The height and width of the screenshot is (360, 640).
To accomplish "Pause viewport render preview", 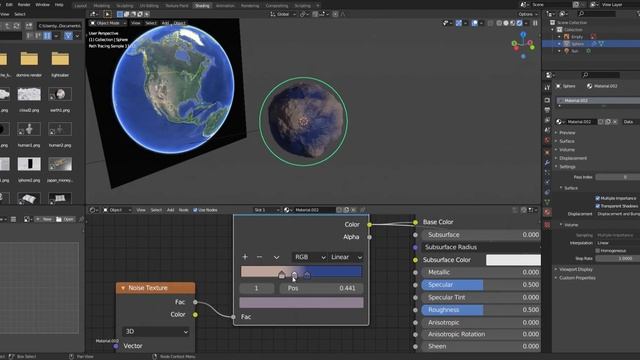I will (x=535, y=23).
